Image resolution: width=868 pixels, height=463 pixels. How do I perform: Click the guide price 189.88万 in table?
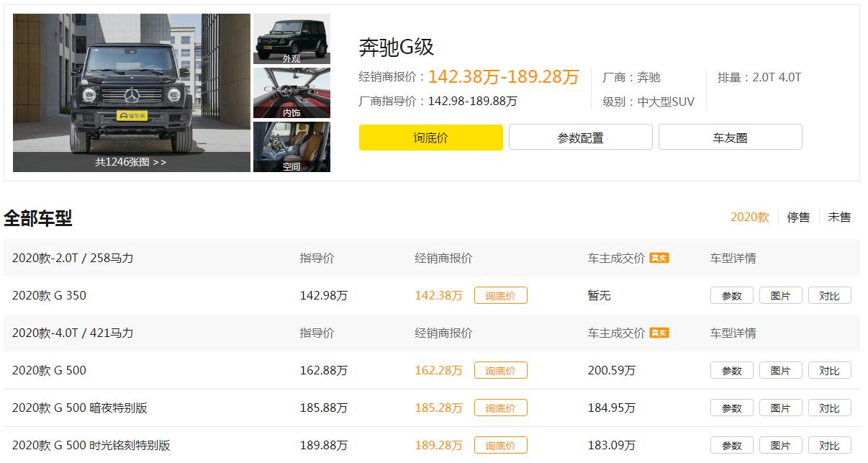click(324, 445)
